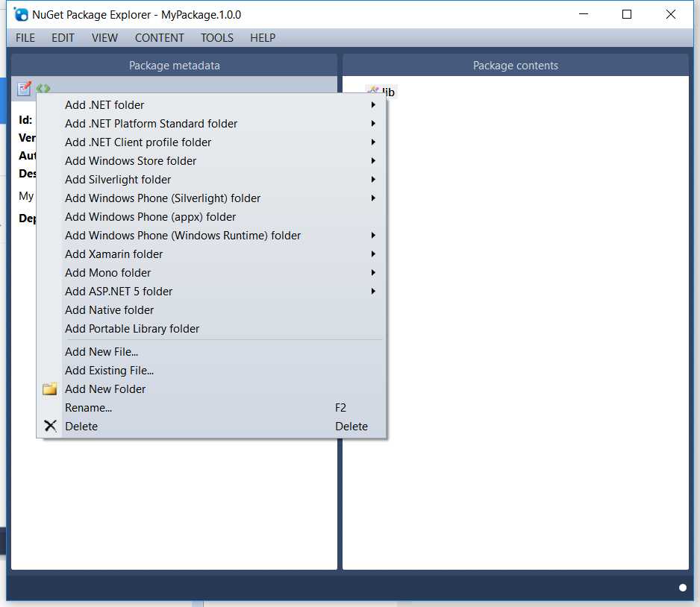Choose Add .NET Platform Standard folder
The image size is (700, 607).
pos(211,124)
